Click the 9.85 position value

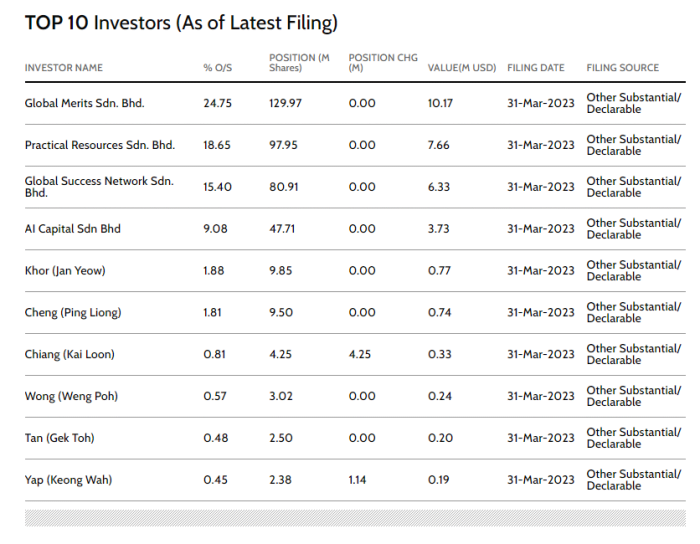[x=280, y=271]
